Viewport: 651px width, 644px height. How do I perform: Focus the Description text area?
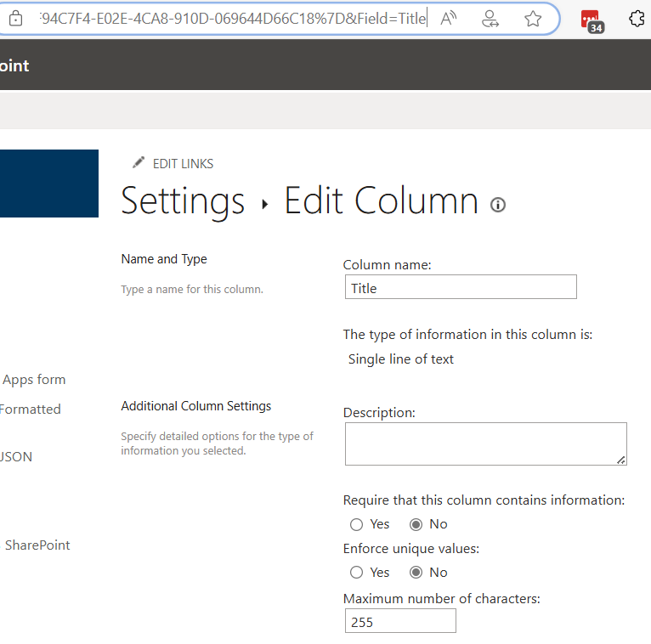(485, 443)
